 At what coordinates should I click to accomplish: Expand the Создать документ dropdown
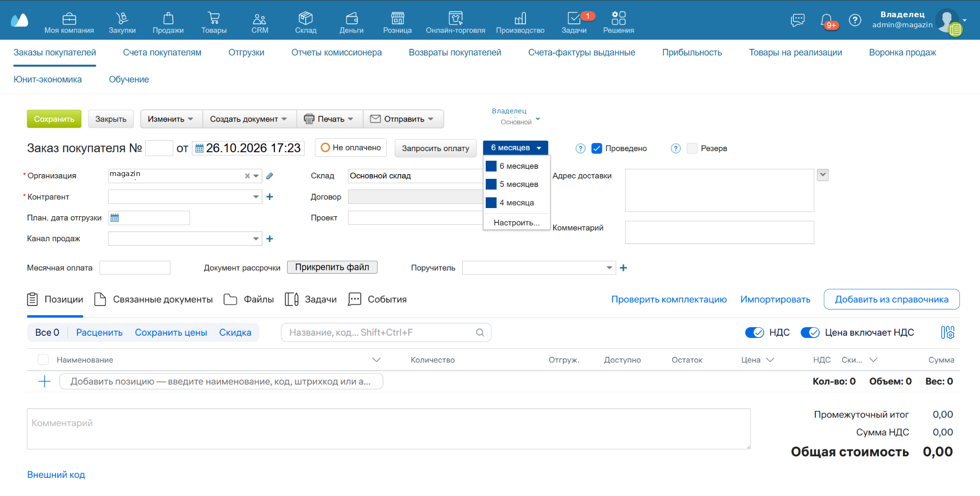[x=249, y=119]
